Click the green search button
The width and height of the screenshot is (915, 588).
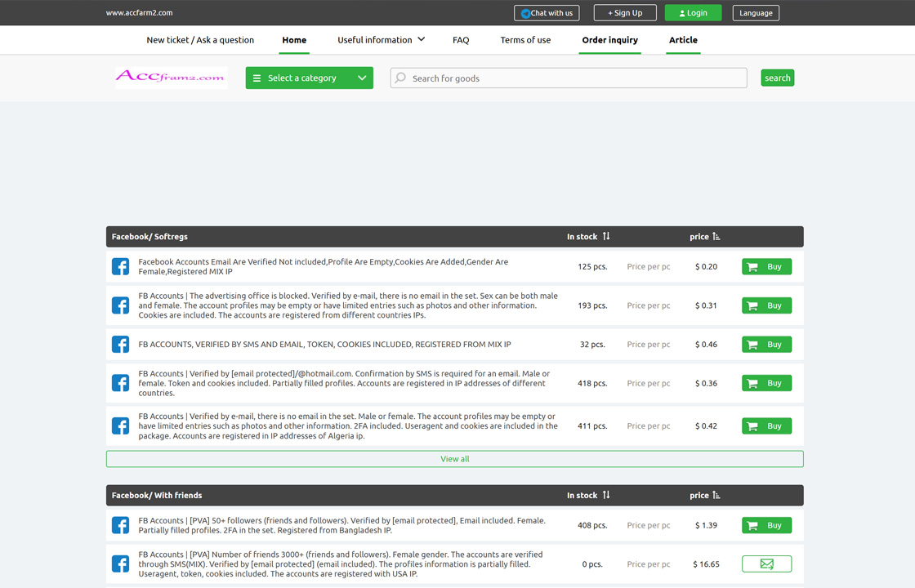pos(777,78)
